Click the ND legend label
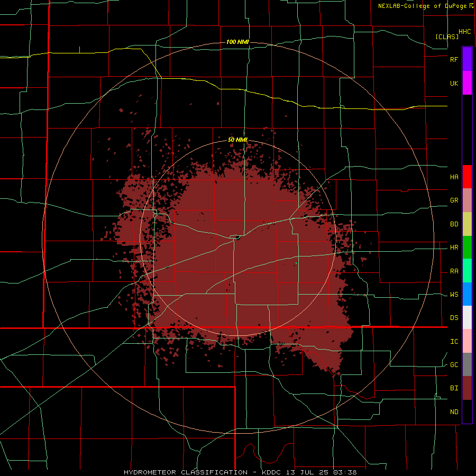The width and height of the screenshot is (476, 476). 454,412
